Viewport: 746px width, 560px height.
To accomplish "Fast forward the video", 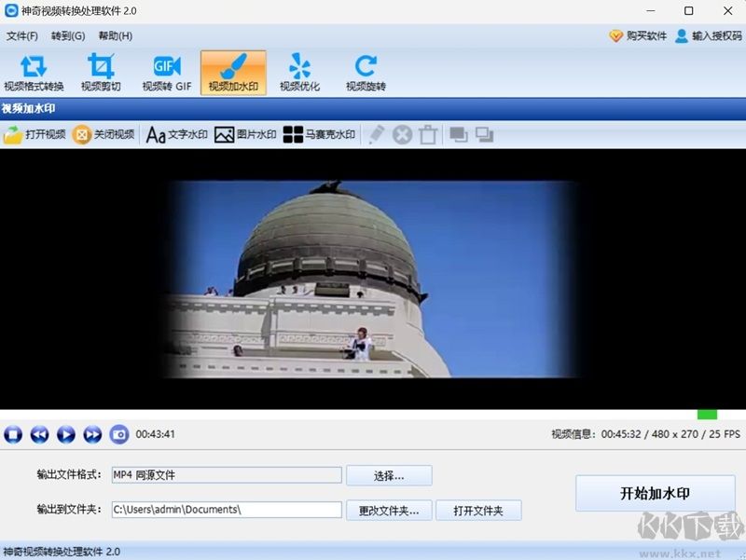I will tap(92, 434).
